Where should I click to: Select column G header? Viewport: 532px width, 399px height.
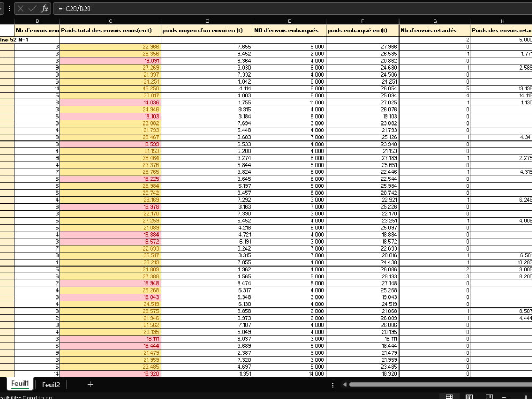click(435, 21)
